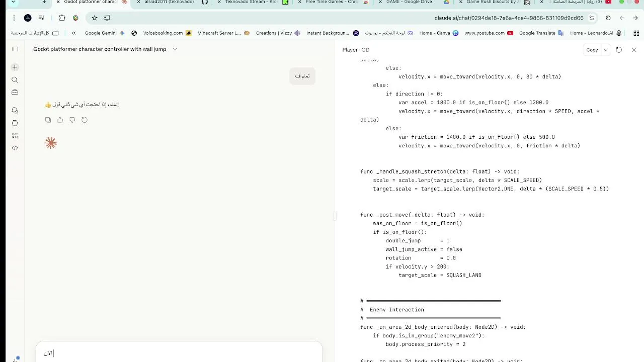Open the media control playlist icon
The width and height of the screenshot is (644, 362).
[41, 18]
